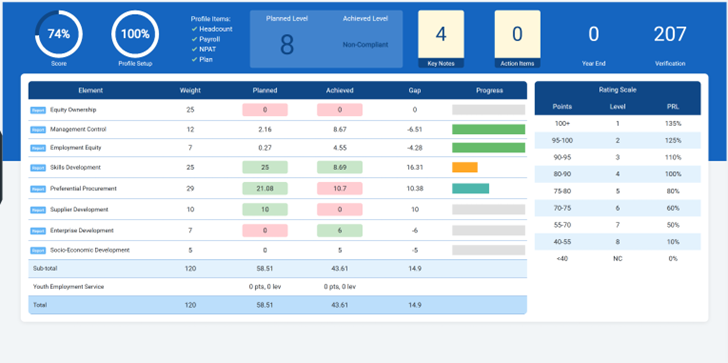This screenshot has width=728, height=363.
Task: Click the 100% Profile Setup gauge
Action: click(x=135, y=34)
